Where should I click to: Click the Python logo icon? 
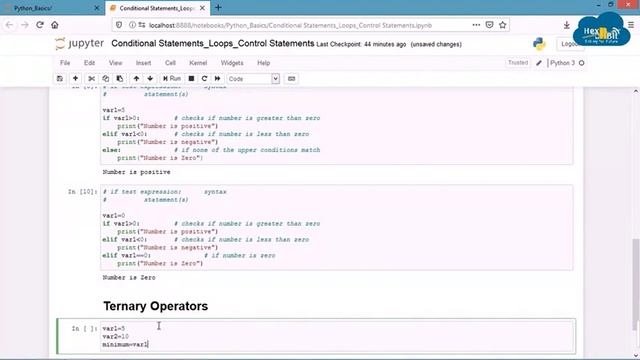tap(539, 44)
